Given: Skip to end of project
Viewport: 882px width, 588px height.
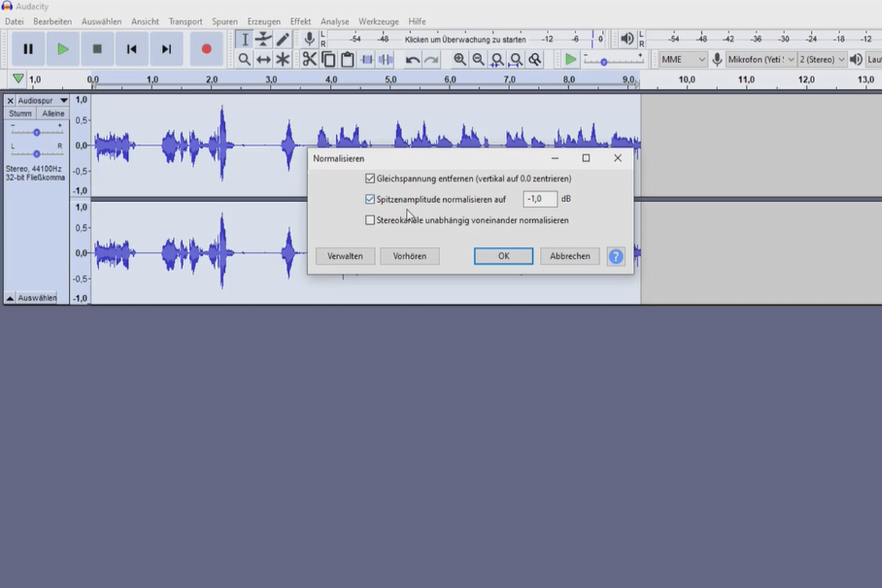Looking at the screenshot, I should [x=167, y=49].
